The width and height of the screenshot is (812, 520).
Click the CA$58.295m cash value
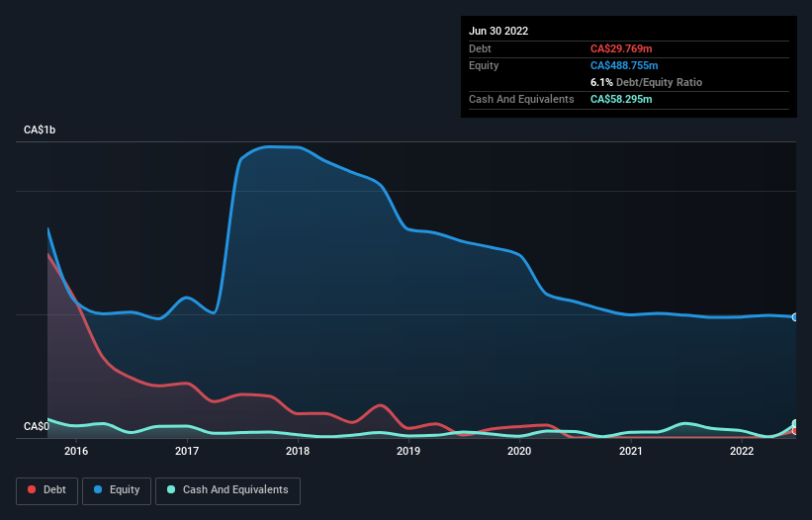[621, 99]
